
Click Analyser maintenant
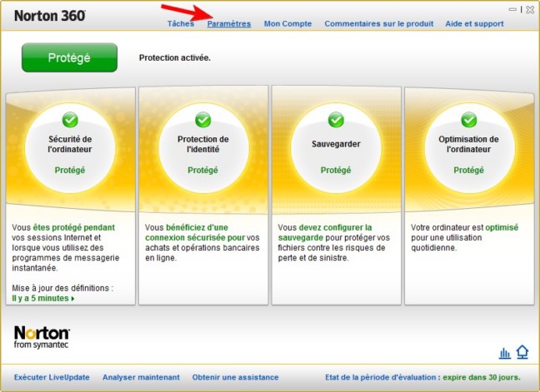coord(141,377)
